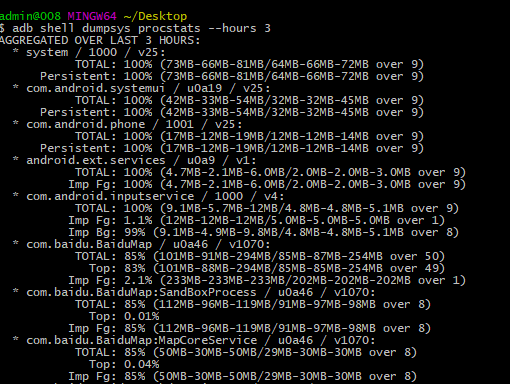This screenshot has height=384, width=510.
Task: Click the Imp Fg 1.1% line
Action: [x=257, y=220]
